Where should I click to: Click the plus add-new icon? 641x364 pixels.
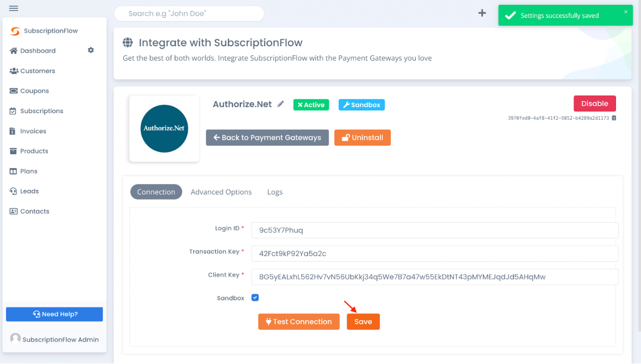(x=482, y=13)
